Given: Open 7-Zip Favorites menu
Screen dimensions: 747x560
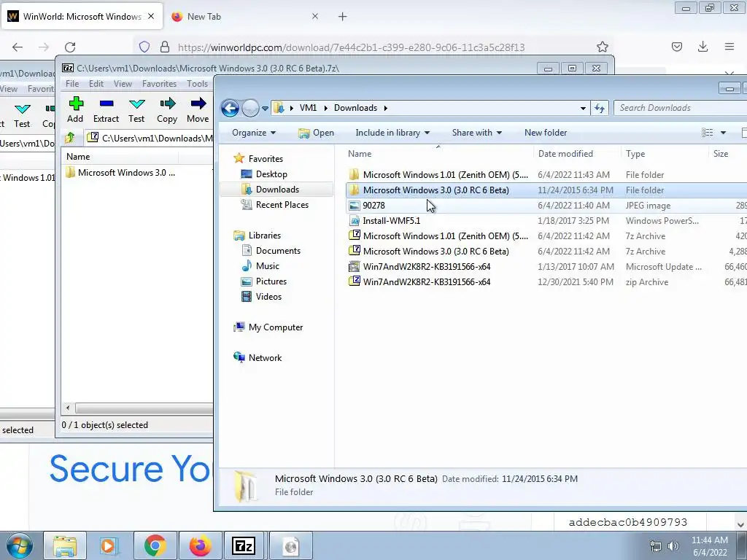Looking at the screenshot, I should point(159,84).
